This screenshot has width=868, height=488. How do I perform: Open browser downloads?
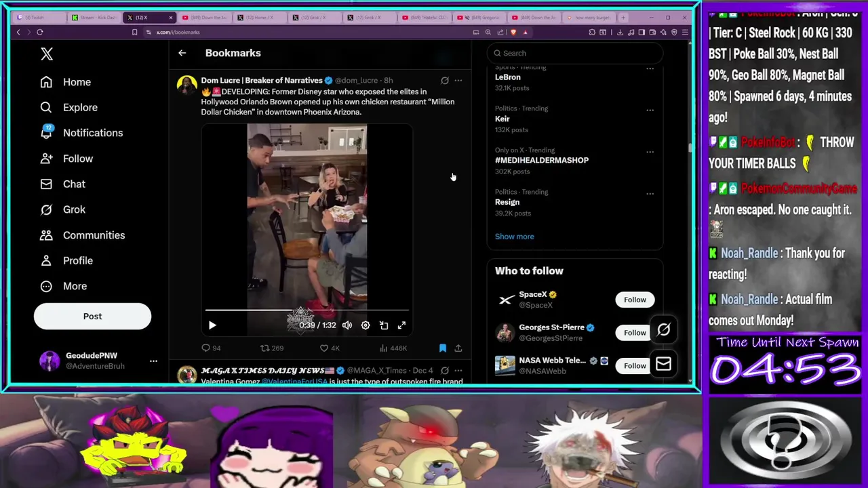[x=621, y=32]
